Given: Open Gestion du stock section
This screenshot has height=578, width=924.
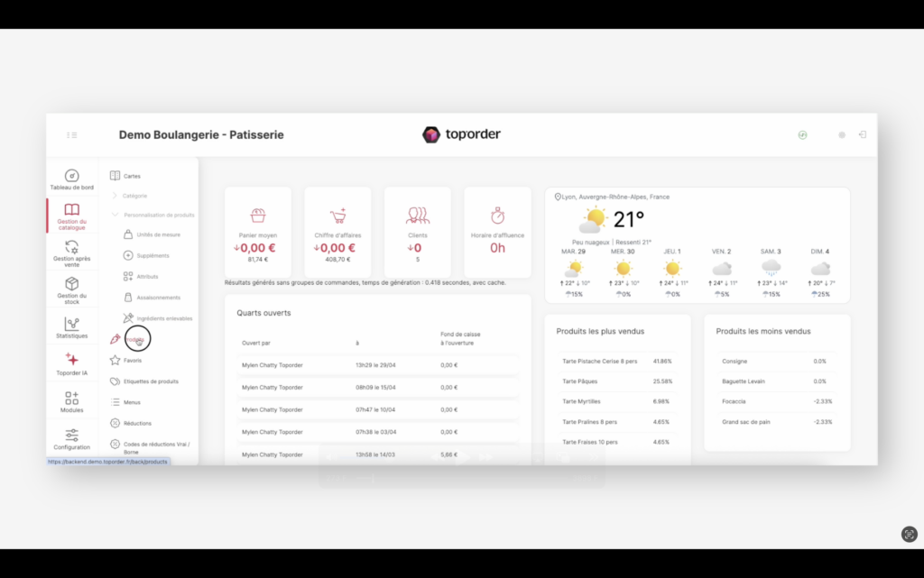Looking at the screenshot, I should coord(71,289).
